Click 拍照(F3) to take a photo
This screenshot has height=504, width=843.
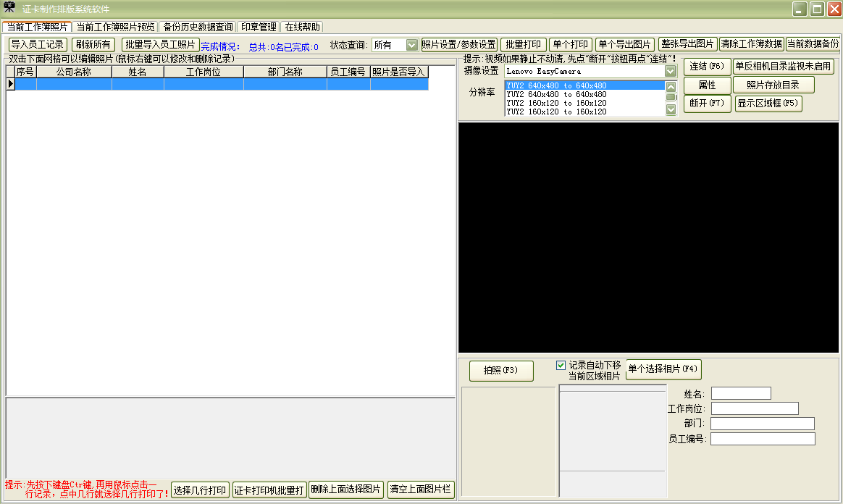(x=503, y=370)
